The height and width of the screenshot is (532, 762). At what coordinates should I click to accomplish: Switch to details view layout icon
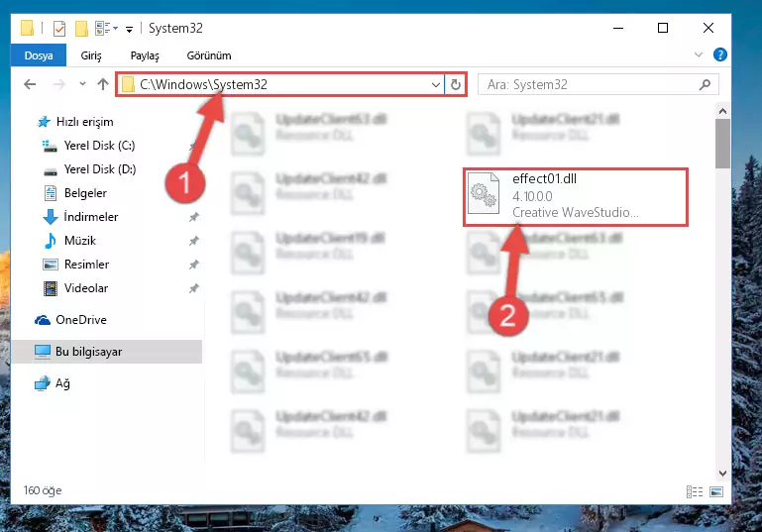click(695, 491)
